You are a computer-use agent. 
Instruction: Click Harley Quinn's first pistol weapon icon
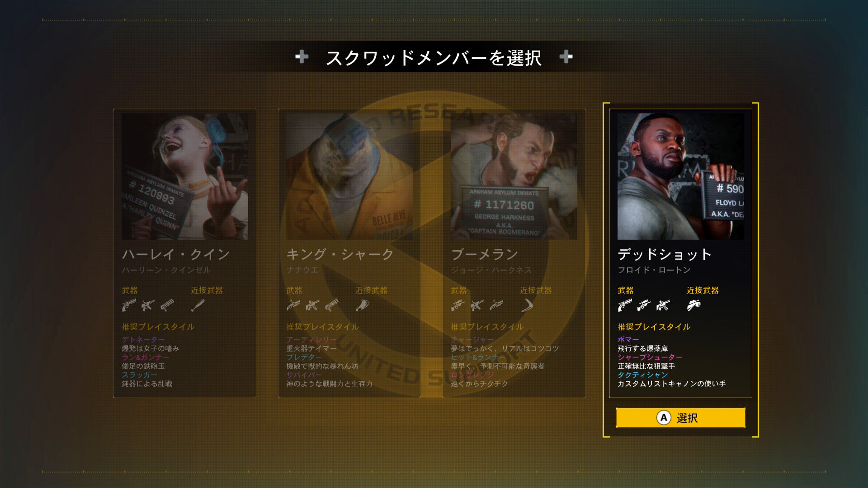click(x=129, y=305)
